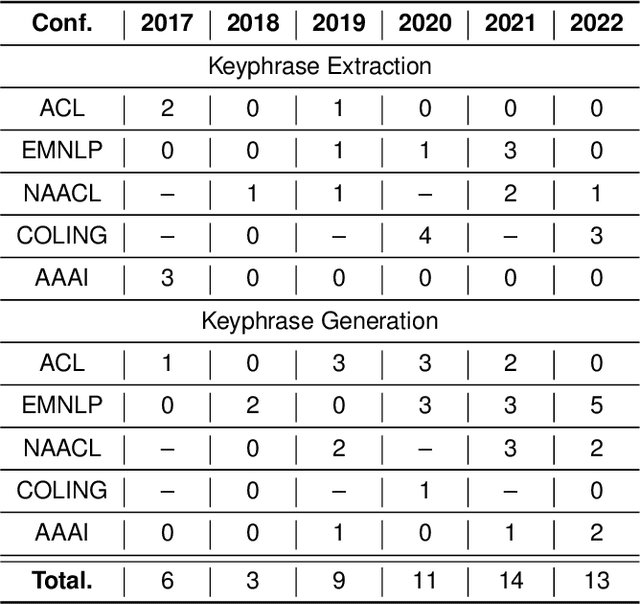Click ACL label under Keyphrase Extraction
Image resolution: width=640 pixels, height=604 pixels.
(62, 108)
